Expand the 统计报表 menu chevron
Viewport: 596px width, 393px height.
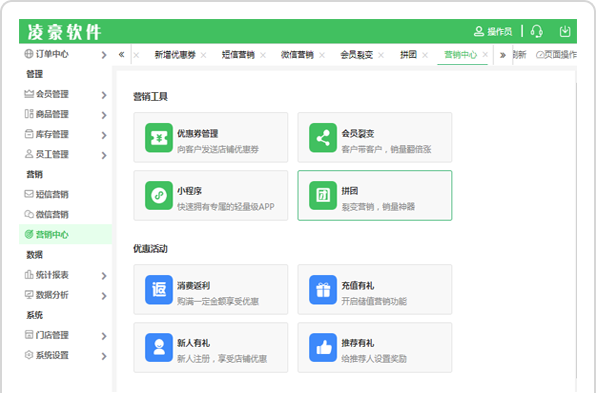tap(104, 276)
